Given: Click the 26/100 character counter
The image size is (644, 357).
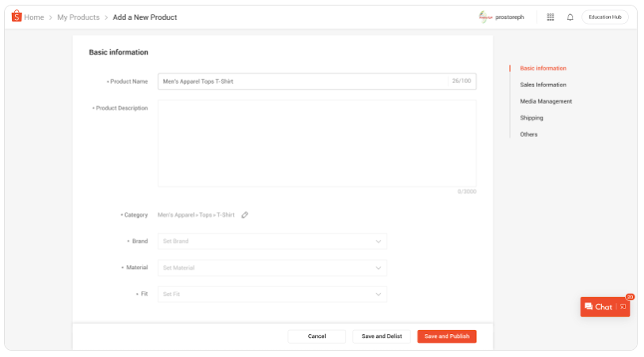Looking at the screenshot, I should click(x=462, y=82).
